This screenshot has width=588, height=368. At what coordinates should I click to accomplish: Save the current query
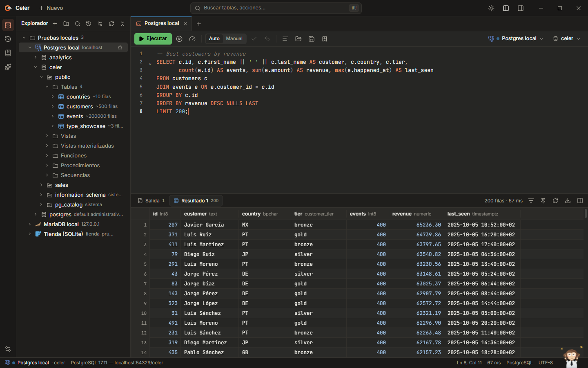coord(312,39)
